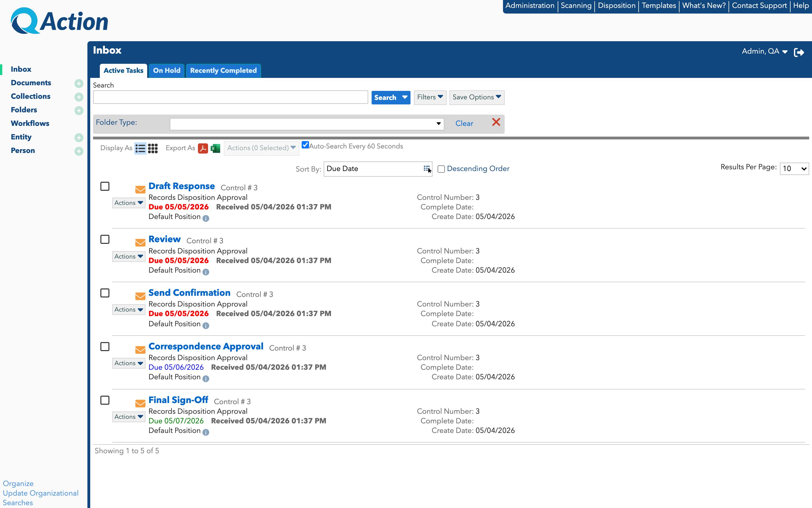Viewport: 812px width, 508px height.
Task: Disable Auto-Search Every 60 Seconds
Action: (305, 145)
